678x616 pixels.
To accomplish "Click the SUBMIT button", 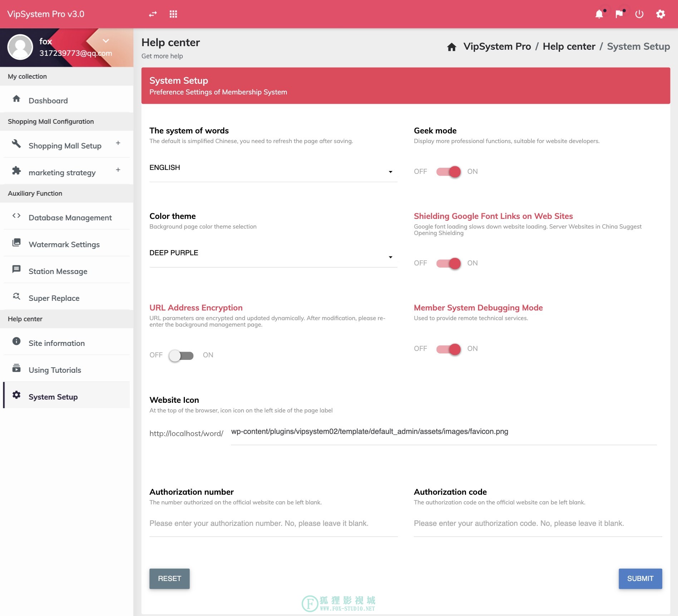I will pos(640,578).
